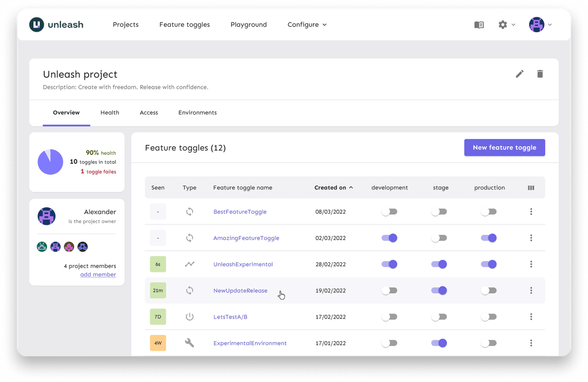
Task: Click release type icon for BestFeatureToggle
Action: (x=190, y=212)
